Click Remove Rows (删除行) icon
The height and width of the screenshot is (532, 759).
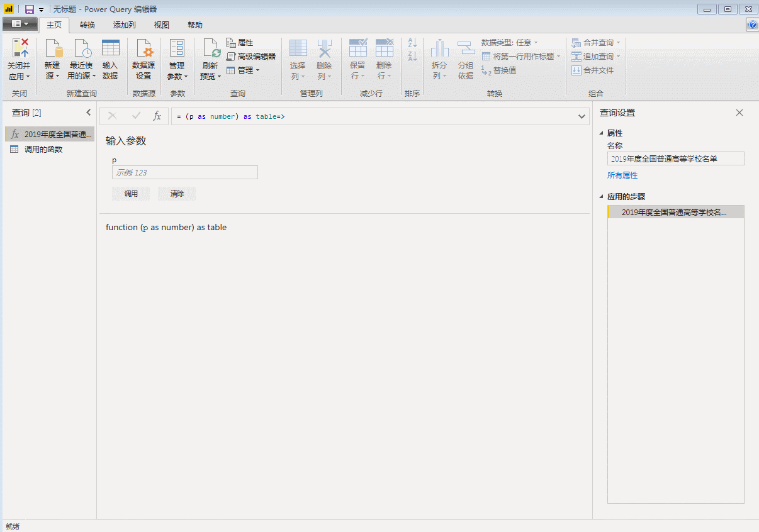pyautogui.click(x=384, y=48)
